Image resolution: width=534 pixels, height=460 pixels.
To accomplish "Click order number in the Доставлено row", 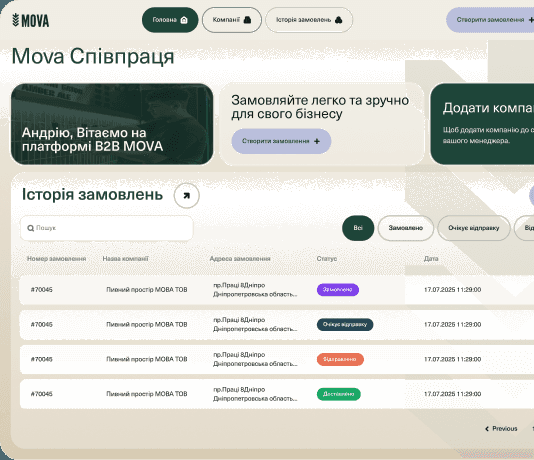I will (42, 394).
